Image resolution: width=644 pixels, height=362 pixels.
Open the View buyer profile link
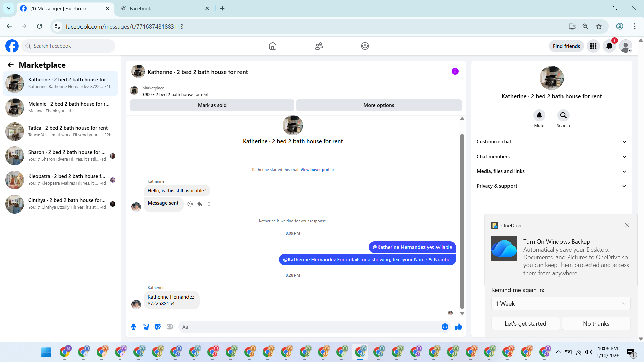[317, 170]
